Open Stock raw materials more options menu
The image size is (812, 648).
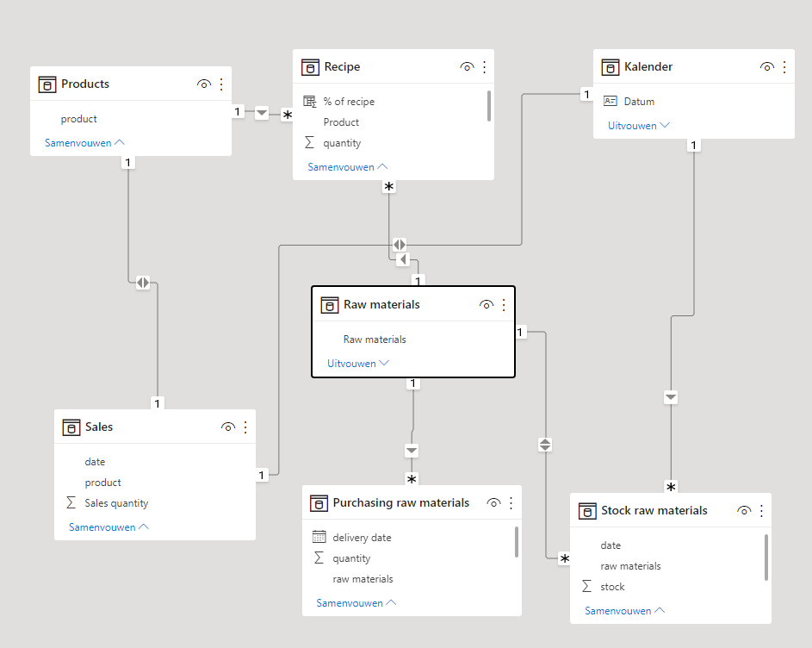(x=761, y=511)
